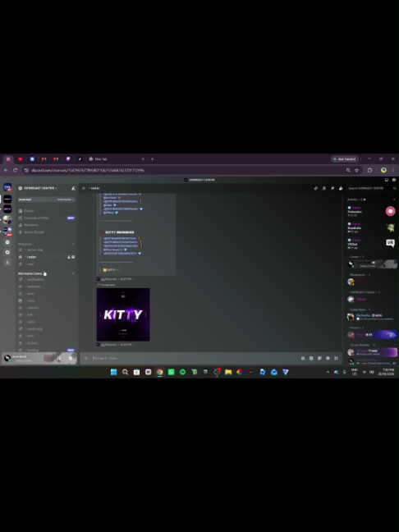Image resolution: width=399 pixels, height=532 pixels.
Task: Show hidden system tray icons
Action: (x=328, y=372)
